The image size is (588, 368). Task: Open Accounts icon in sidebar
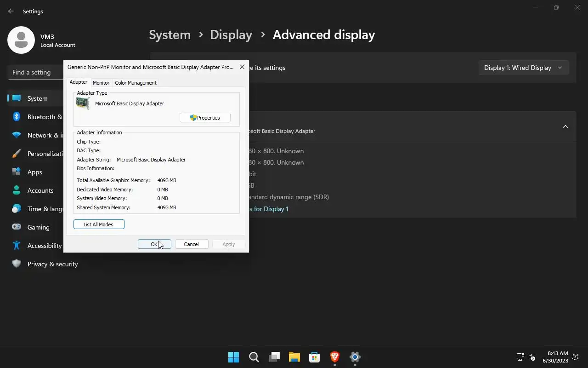(x=17, y=190)
